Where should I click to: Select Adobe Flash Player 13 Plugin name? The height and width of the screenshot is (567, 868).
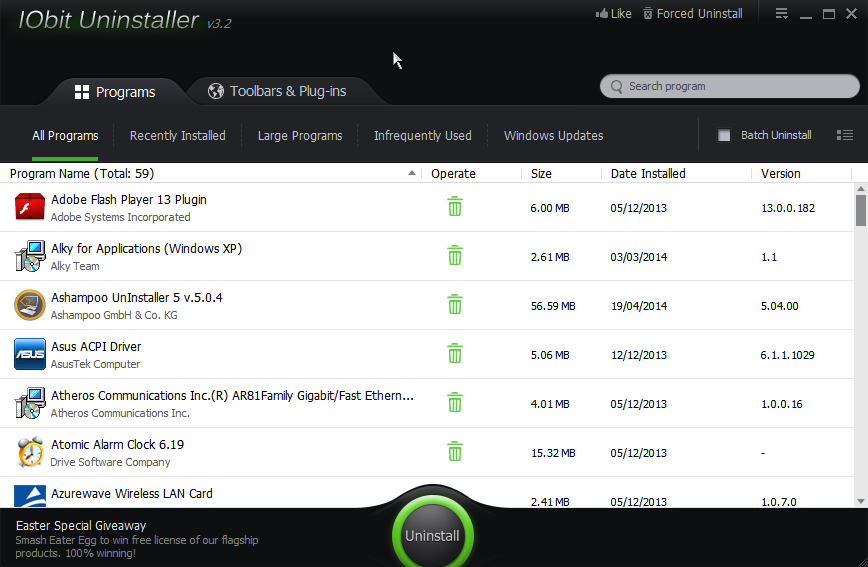129,199
